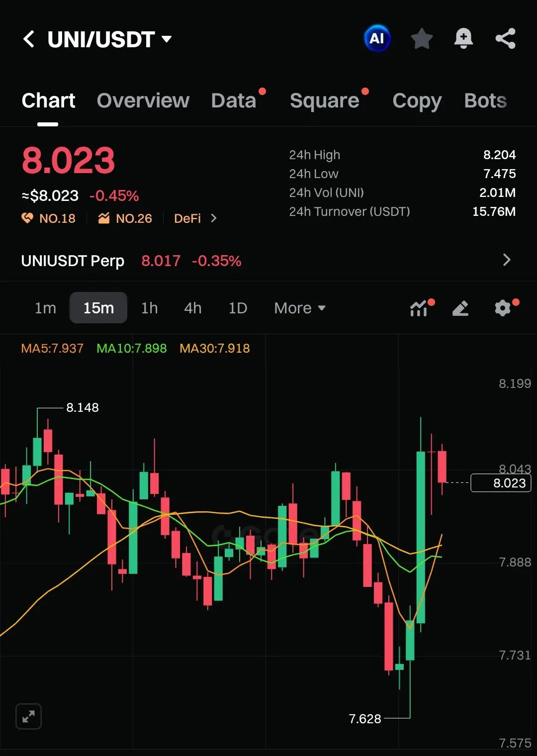Open the DeFi category link
Viewport: 537px width, 756px height.
tap(187, 218)
